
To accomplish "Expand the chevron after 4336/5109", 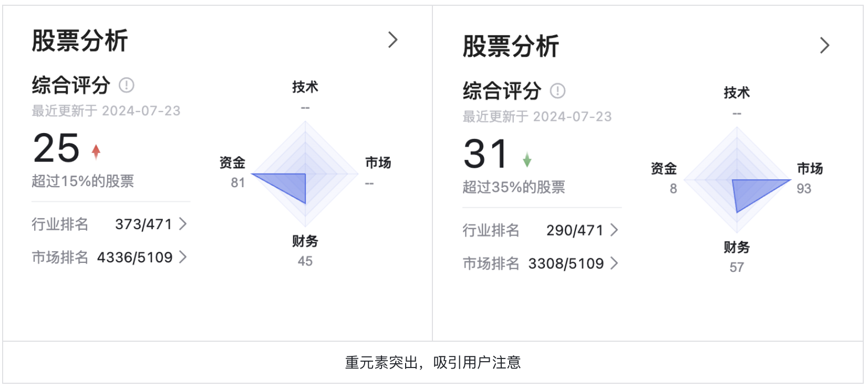I will [182, 257].
